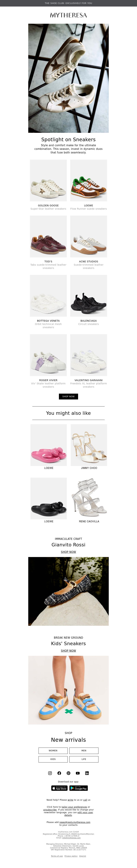Select the KIDS new arrivals button

[53, 759]
